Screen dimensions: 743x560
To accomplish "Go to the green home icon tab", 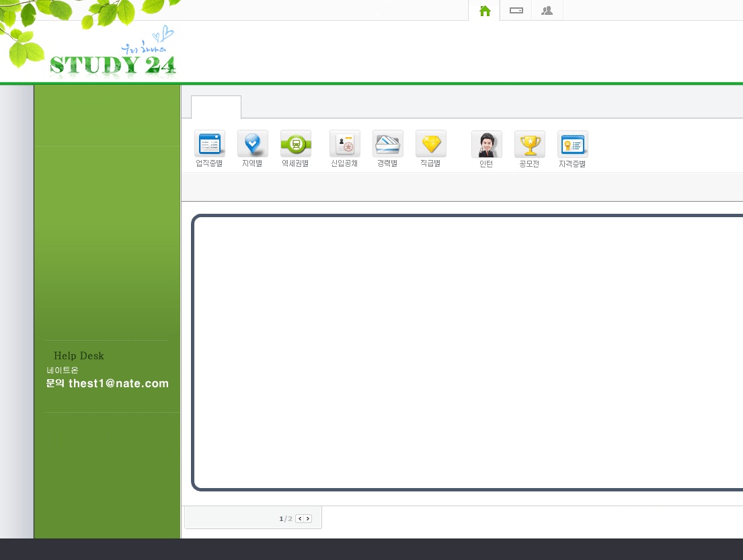I will 484,11.
